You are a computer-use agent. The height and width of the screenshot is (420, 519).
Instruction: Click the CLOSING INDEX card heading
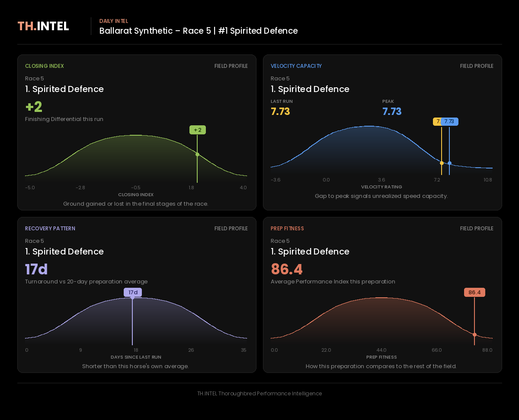[x=45, y=66]
